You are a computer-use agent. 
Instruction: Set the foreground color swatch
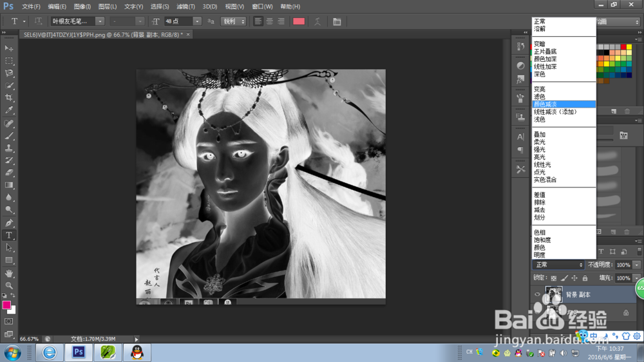point(6,305)
